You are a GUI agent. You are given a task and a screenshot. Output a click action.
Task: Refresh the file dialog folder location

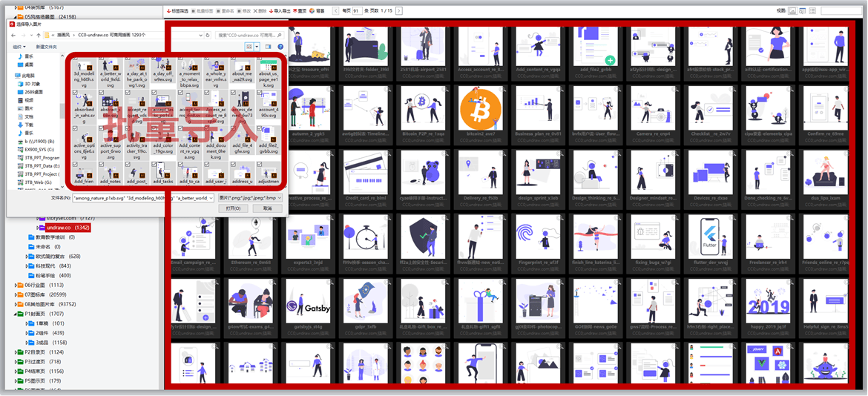[x=208, y=35]
